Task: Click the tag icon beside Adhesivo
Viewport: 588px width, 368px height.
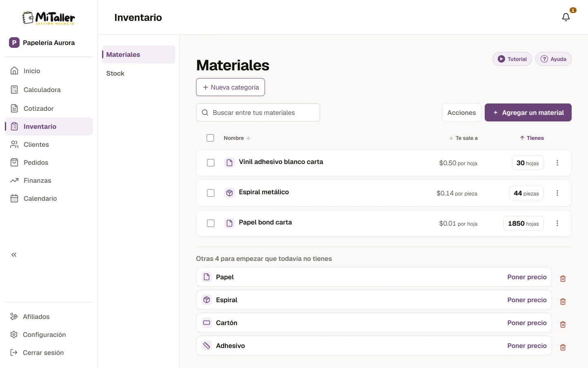Action: (x=207, y=346)
